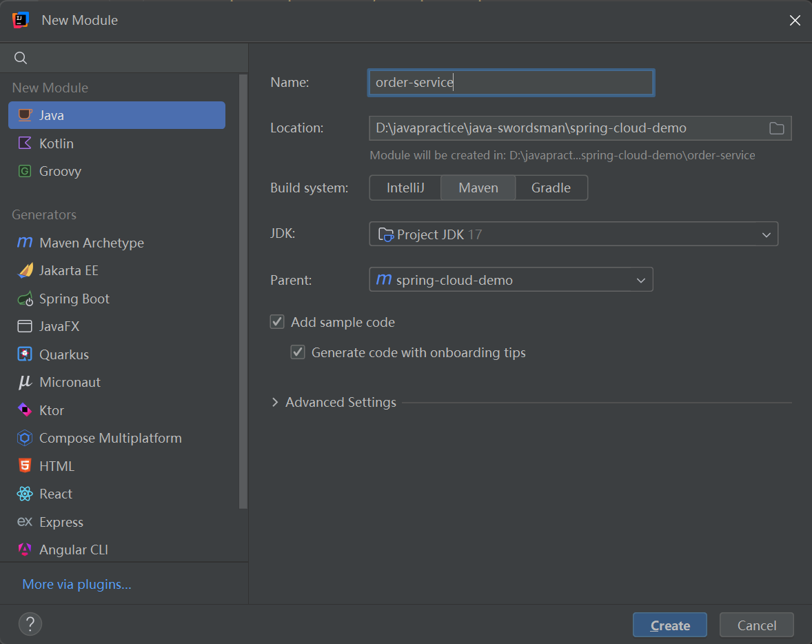Browse location with the folder icon
Screen dimensions: 812x644
point(776,128)
